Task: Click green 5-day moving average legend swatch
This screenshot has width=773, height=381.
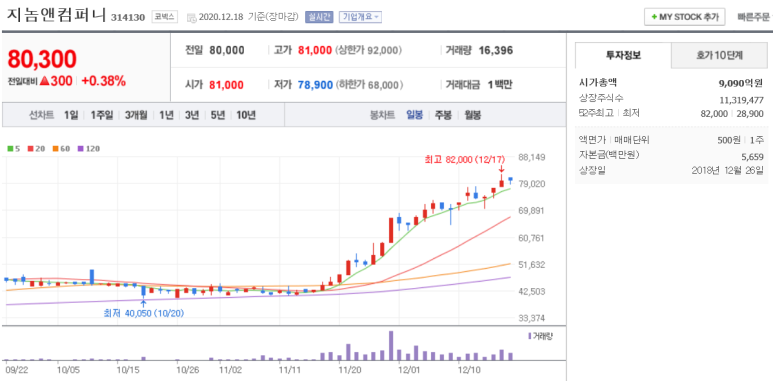Action: (x=10, y=148)
